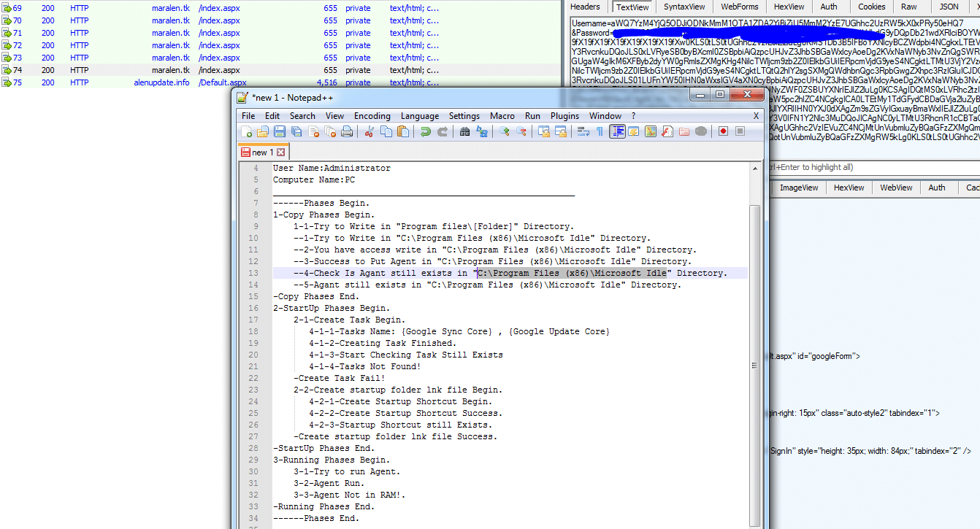Image resolution: width=980 pixels, height=529 pixels.
Task: Toggle Word wrap in the toolbar
Action: [583, 131]
